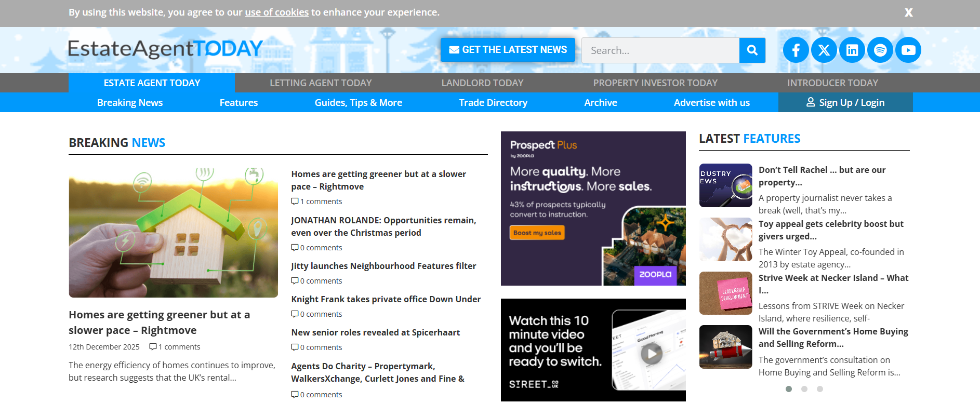980x403 pixels.
Task: Click the third carousel dot under Latest Features
Action: [x=820, y=389]
